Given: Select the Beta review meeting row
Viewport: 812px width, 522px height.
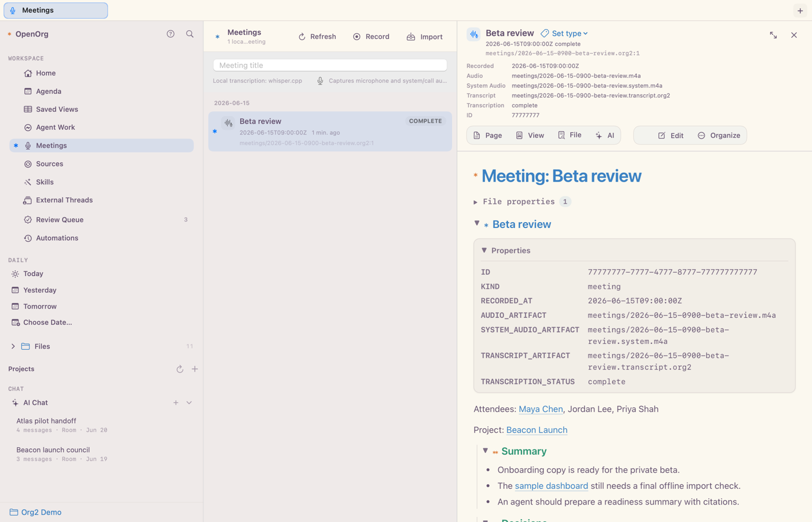Looking at the screenshot, I should pyautogui.click(x=330, y=132).
